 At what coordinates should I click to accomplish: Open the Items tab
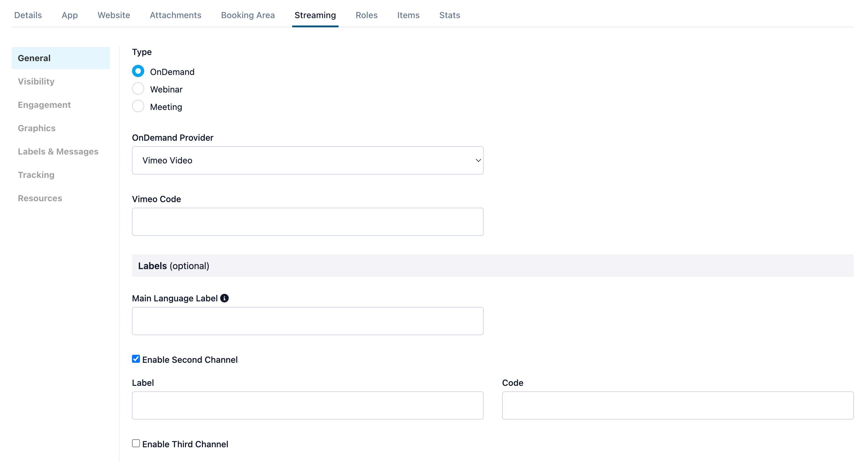(x=409, y=15)
